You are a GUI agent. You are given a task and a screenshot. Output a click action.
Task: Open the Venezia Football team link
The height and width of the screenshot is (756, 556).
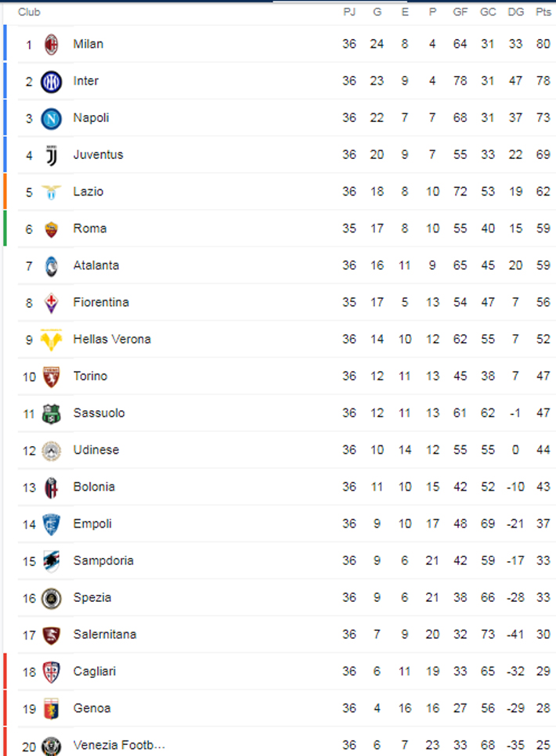(x=119, y=745)
